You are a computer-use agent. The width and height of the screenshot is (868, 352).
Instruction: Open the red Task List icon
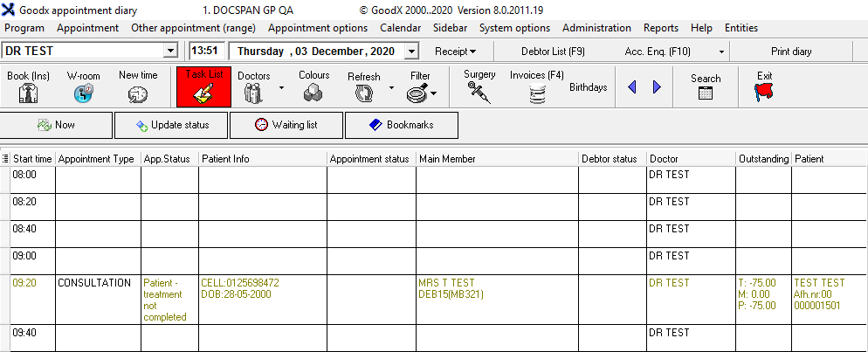[x=203, y=88]
